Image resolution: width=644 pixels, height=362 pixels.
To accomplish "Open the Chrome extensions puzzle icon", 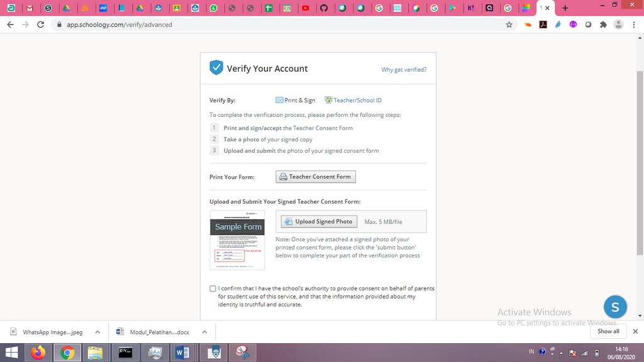I will point(603,25).
